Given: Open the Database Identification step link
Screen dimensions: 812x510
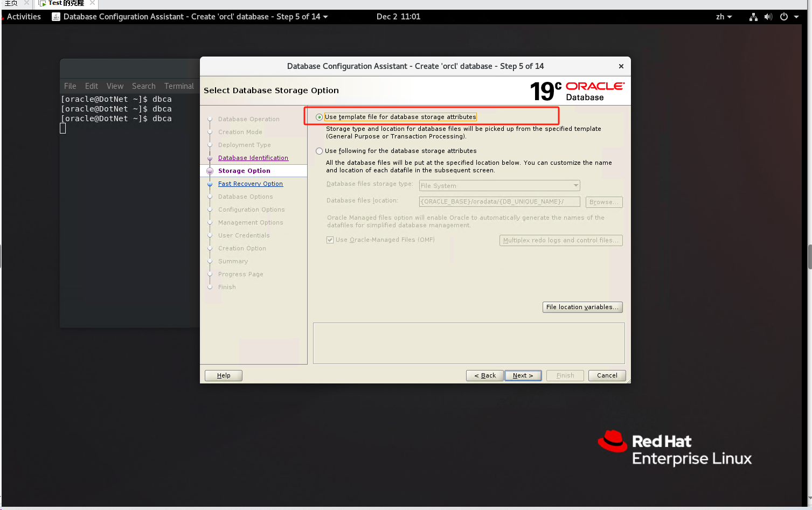Looking at the screenshot, I should pyautogui.click(x=253, y=158).
